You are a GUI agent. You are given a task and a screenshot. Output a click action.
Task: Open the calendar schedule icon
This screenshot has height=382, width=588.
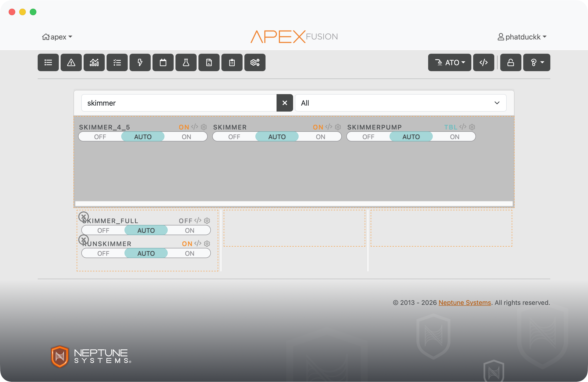163,62
